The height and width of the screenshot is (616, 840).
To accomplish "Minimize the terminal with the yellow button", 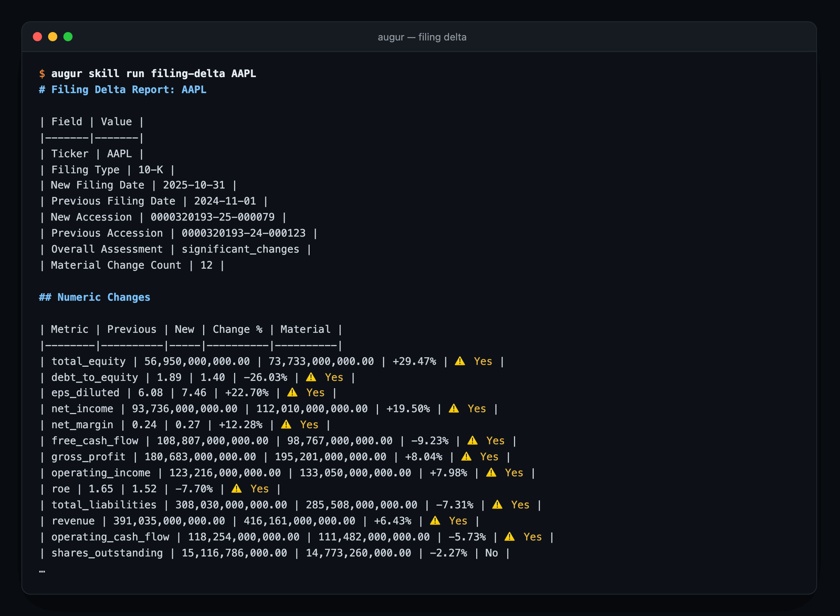I will click(x=52, y=37).
